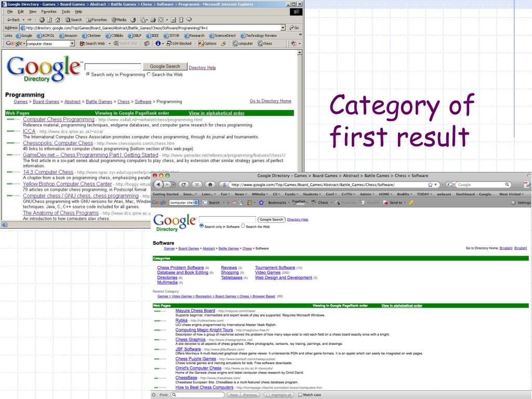Click the Go button next to IE address bar
Screen dimensions: 532x399
(294, 28)
